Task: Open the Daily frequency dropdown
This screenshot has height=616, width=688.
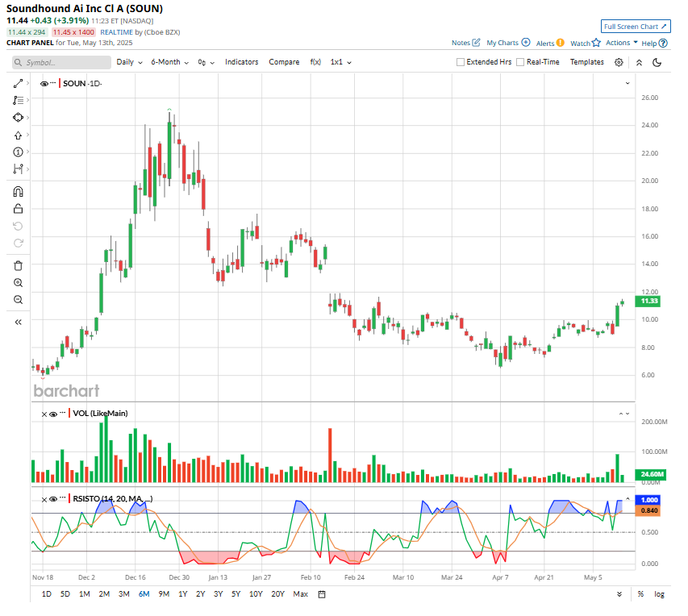Action: [x=129, y=62]
